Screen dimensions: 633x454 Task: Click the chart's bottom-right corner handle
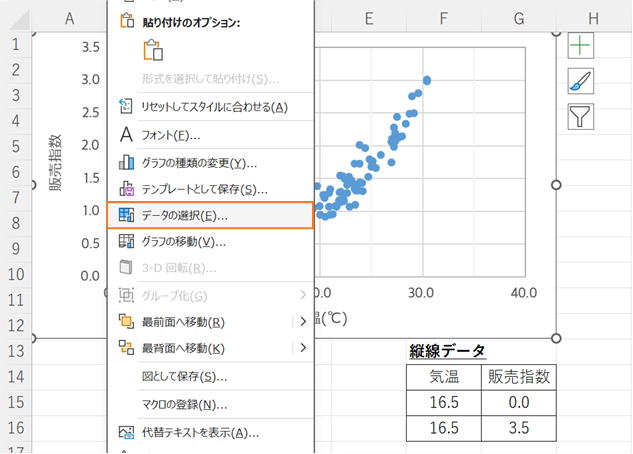pos(556,338)
